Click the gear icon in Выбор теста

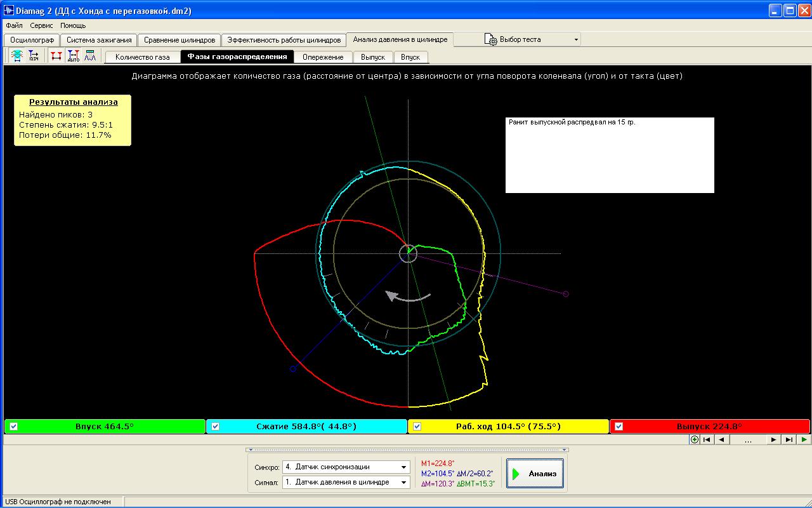click(x=490, y=39)
